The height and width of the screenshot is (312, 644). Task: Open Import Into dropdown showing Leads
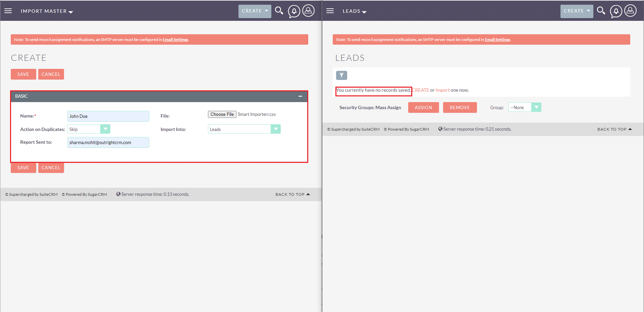pos(244,129)
